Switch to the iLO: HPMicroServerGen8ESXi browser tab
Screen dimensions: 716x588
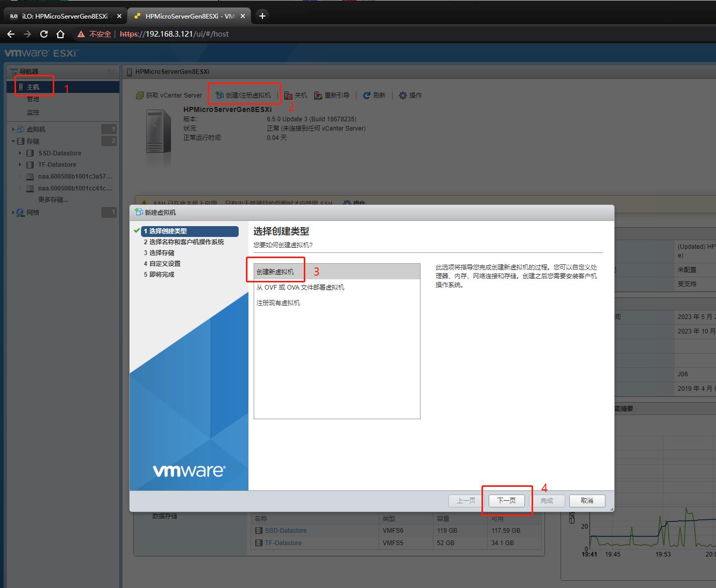(x=65, y=16)
